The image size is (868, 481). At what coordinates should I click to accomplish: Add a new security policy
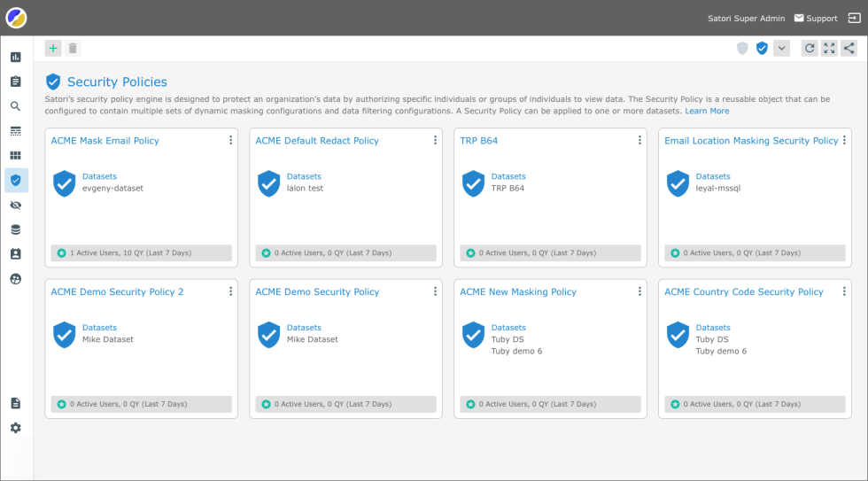pyautogui.click(x=53, y=48)
